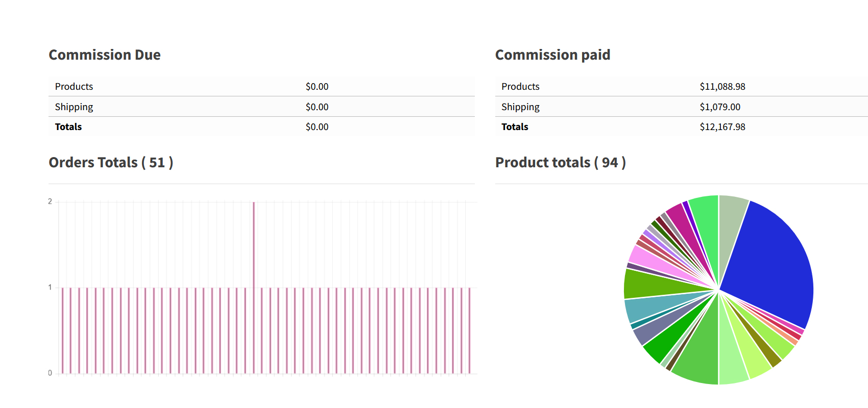Click the Product totals ( 94 ) heading
The height and width of the screenshot is (408, 868).
pyautogui.click(x=560, y=163)
